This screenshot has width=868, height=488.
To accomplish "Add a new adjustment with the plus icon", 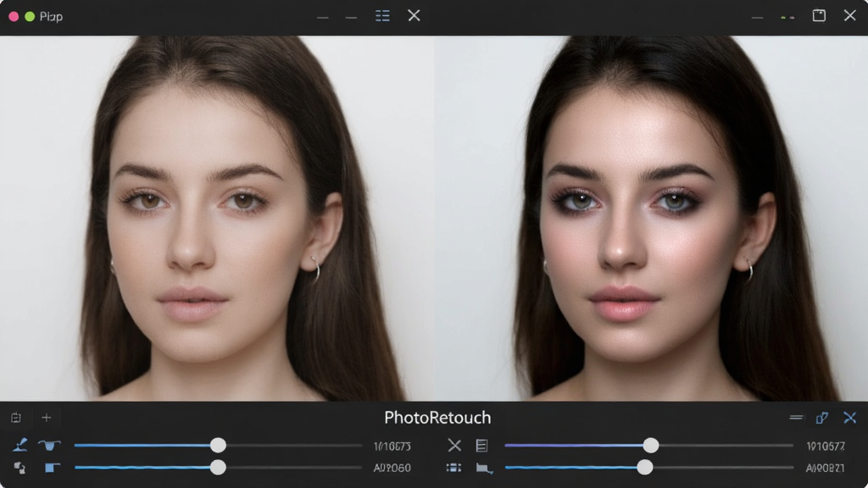I will pyautogui.click(x=47, y=418).
